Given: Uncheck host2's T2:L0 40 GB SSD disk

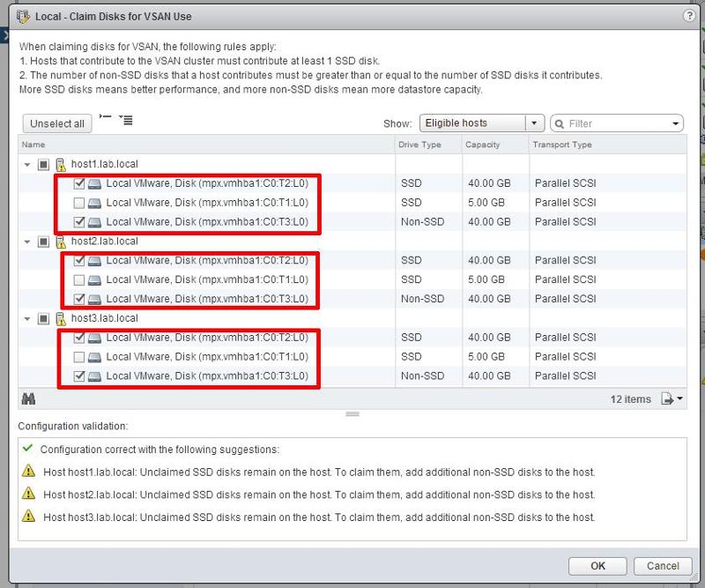Looking at the screenshot, I should [x=79, y=260].
